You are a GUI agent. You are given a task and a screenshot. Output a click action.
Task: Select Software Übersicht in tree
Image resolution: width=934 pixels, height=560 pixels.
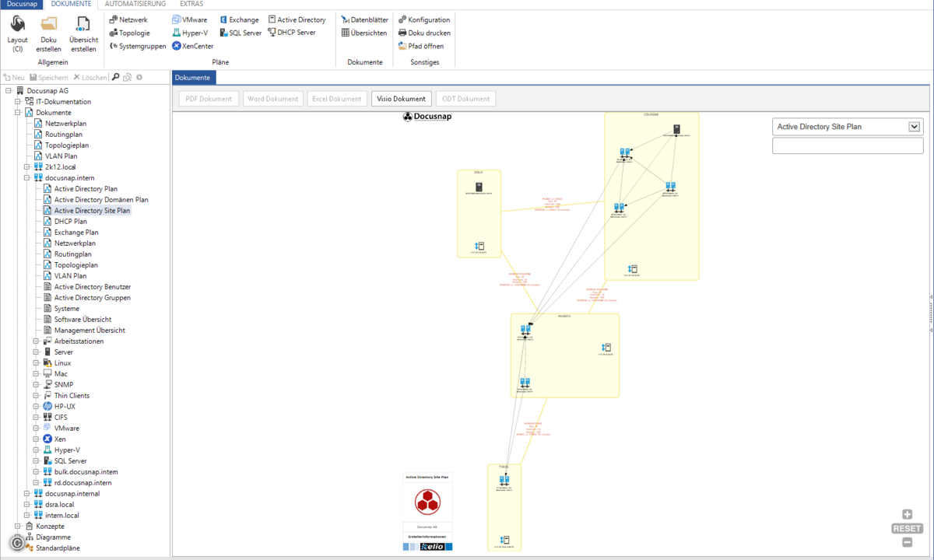(83, 320)
